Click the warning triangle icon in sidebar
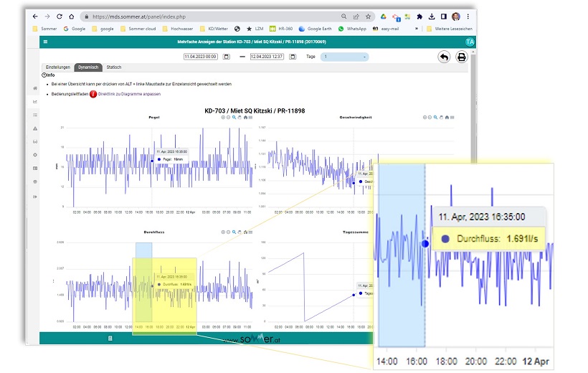Viewport: 588px width, 373px height. pyautogui.click(x=35, y=128)
